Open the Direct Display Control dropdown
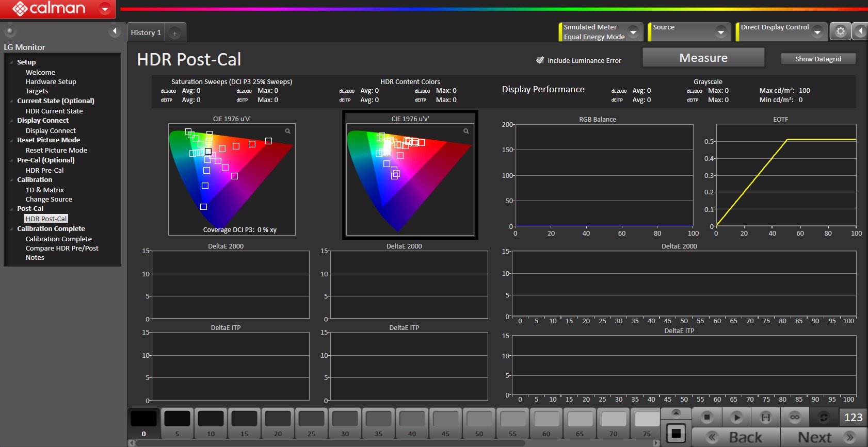This screenshot has height=447, width=868. click(817, 32)
